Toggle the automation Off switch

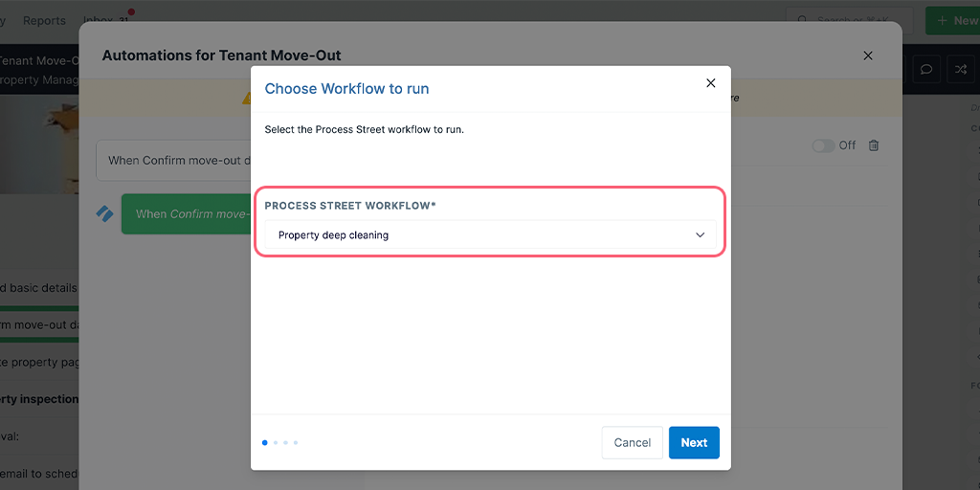pos(823,145)
